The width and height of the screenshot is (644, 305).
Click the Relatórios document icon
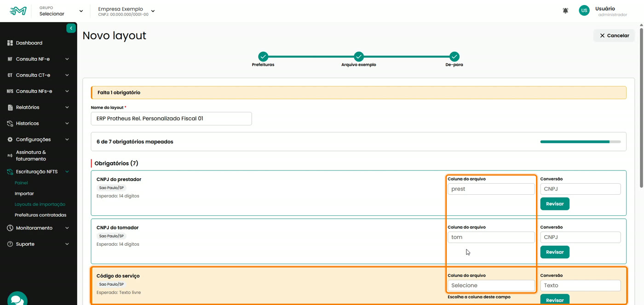[x=10, y=107]
